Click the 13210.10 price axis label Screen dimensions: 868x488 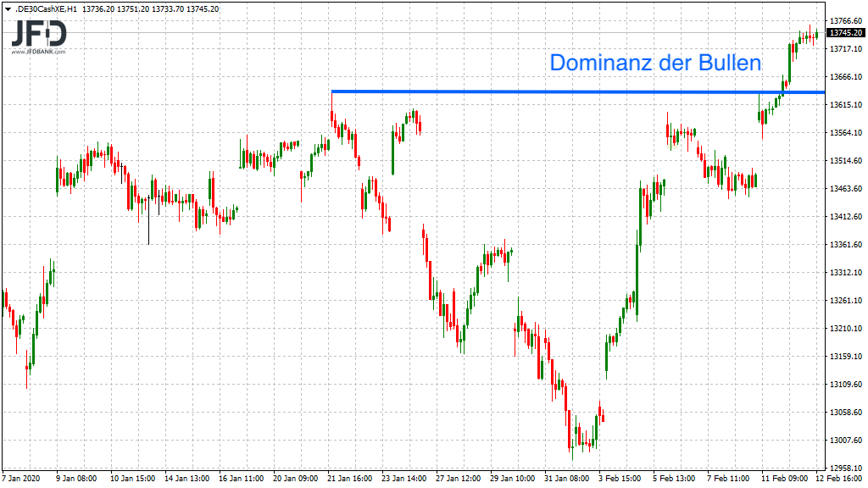[x=845, y=329]
